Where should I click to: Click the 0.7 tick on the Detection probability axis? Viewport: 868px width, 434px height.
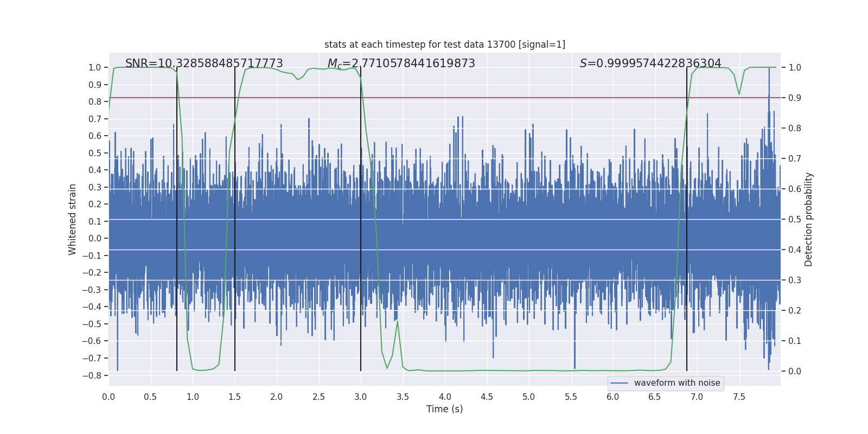[x=795, y=158]
